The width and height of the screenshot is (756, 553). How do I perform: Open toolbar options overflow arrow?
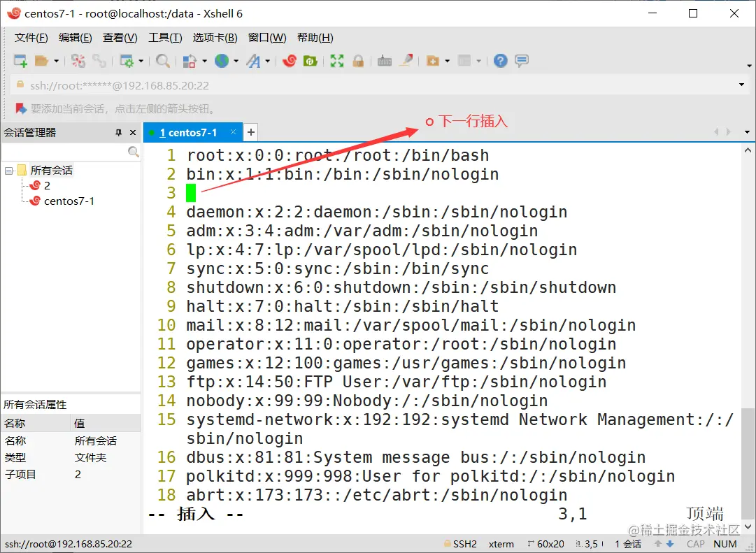click(749, 66)
